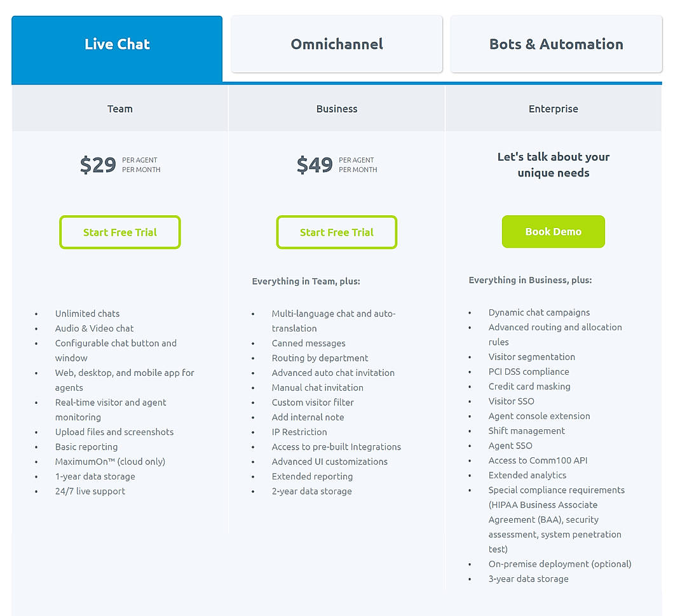Click the Access to Comm100 API item
Viewport: 680px width, 616px height.
tap(538, 460)
